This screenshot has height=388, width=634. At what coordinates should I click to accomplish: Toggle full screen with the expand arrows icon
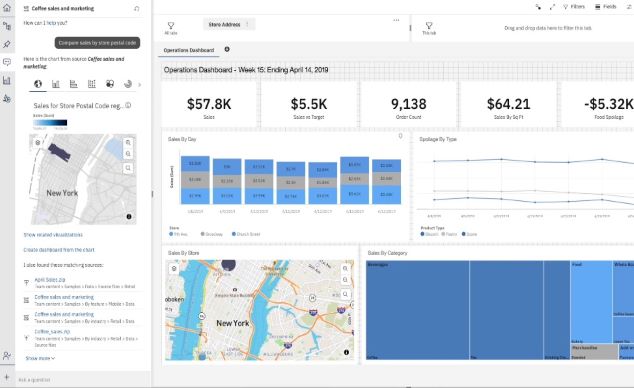552,7
